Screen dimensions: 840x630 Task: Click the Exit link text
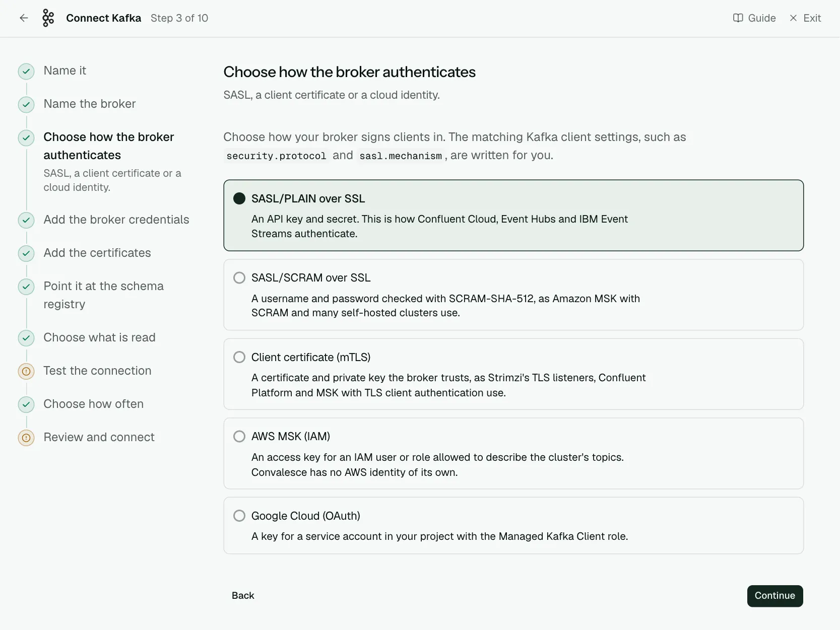[812, 18]
